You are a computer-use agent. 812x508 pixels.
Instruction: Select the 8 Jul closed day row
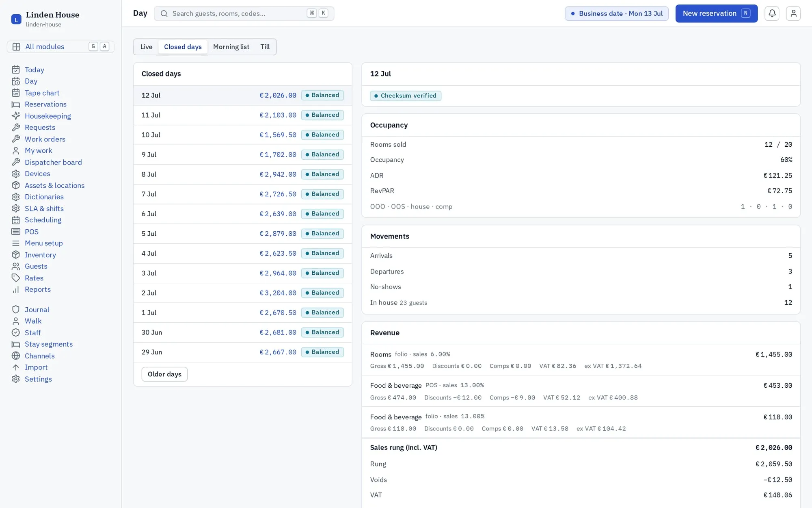pyautogui.click(x=242, y=174)
